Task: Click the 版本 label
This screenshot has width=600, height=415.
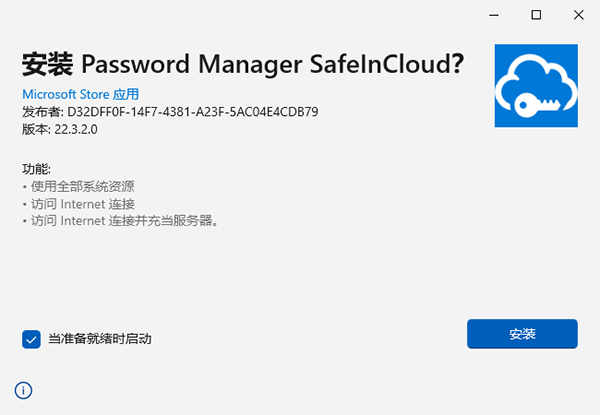Action: point(34,129)
